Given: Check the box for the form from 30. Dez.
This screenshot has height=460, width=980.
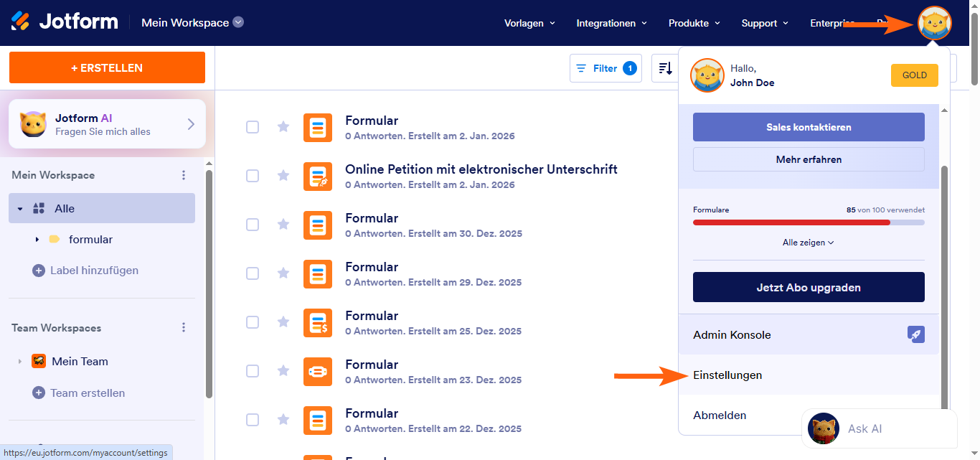Looking at the screenshot, I should (x=253, y=225).
